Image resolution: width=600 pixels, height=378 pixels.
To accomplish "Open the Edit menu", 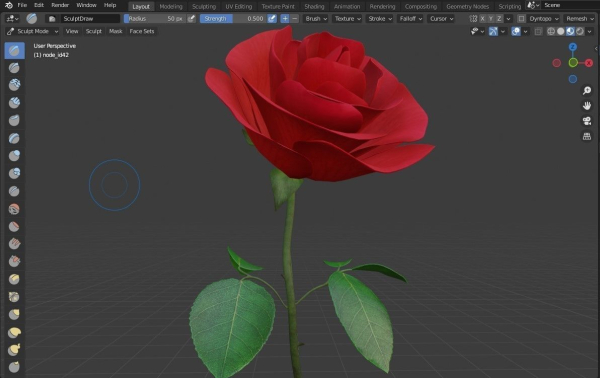I will pos(39,5).
